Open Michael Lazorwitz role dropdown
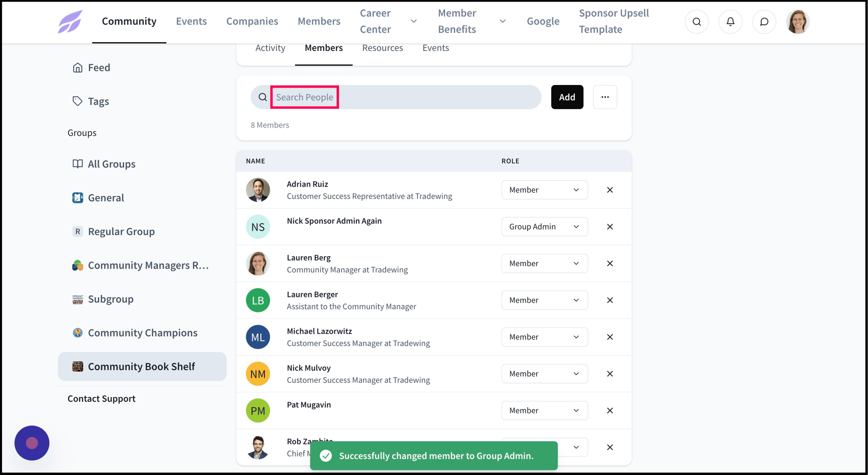This screenshot has width=868, height=475. (545, 337)
